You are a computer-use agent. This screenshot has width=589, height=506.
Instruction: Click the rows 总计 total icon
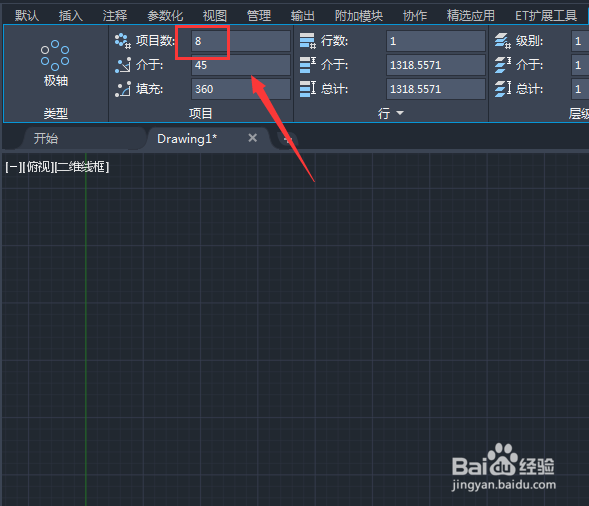[308, 89]
